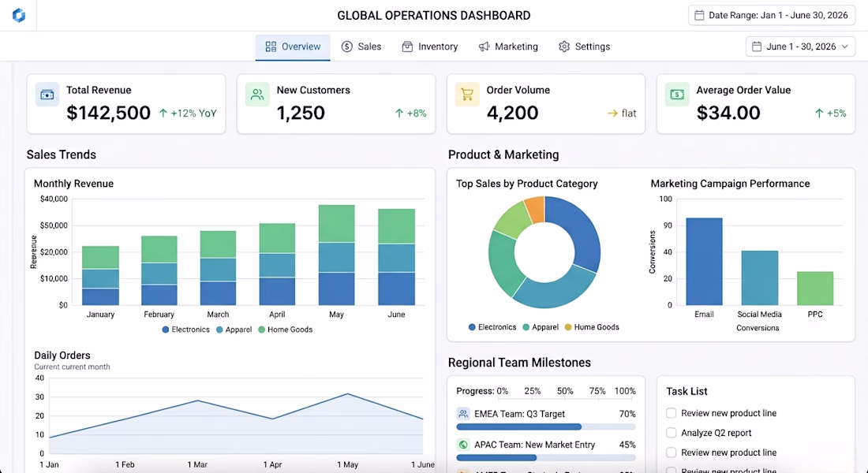The image size is (868, 473).
Task: Click the light green donut chart segment
Action: (512, 220)
